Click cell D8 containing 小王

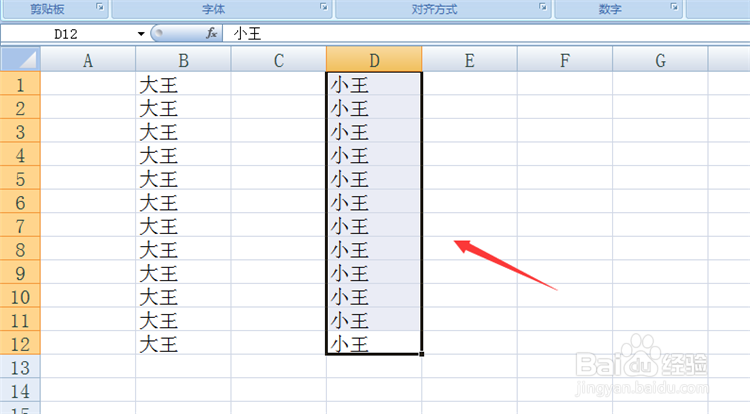[374, 249]
